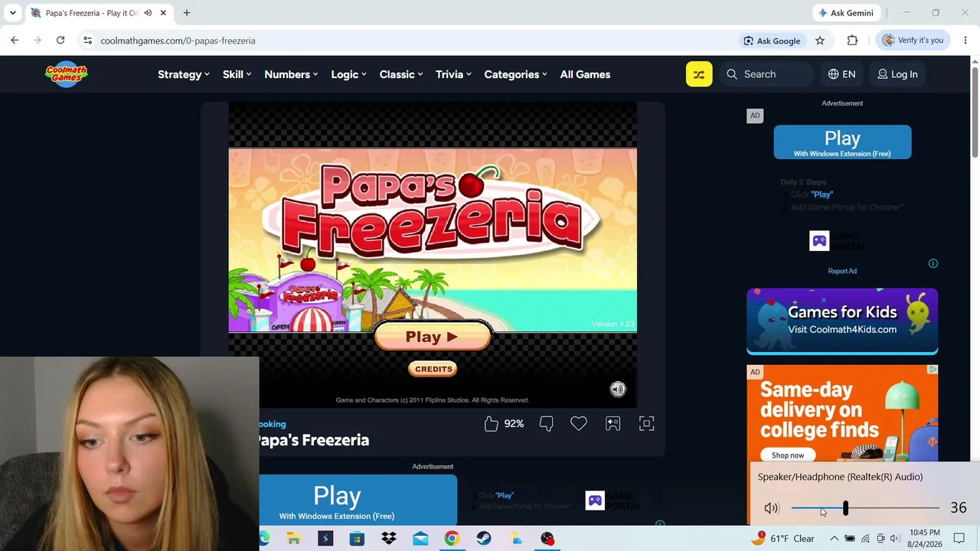Click the 92% rating text
This screenshot has height=551, width=980.
(514, 424)
